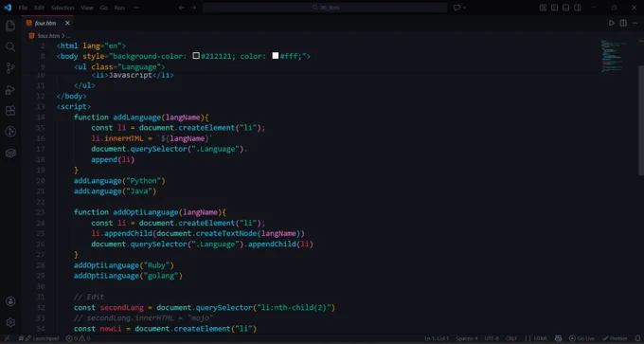The height and width of the screenshot is (344, 644).
Task: Click on addLanguage("Java") call
Action: pos(115,191)
